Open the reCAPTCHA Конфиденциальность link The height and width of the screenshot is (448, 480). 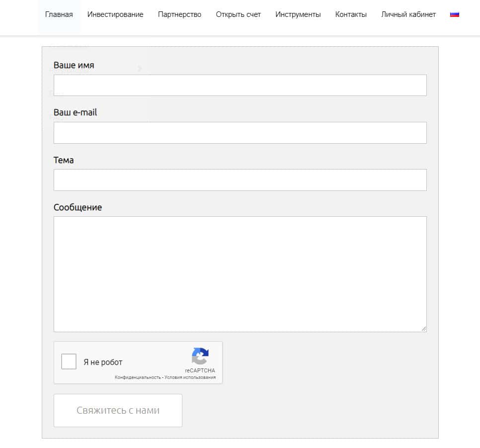pyautogui.click(x=138, y=378)
